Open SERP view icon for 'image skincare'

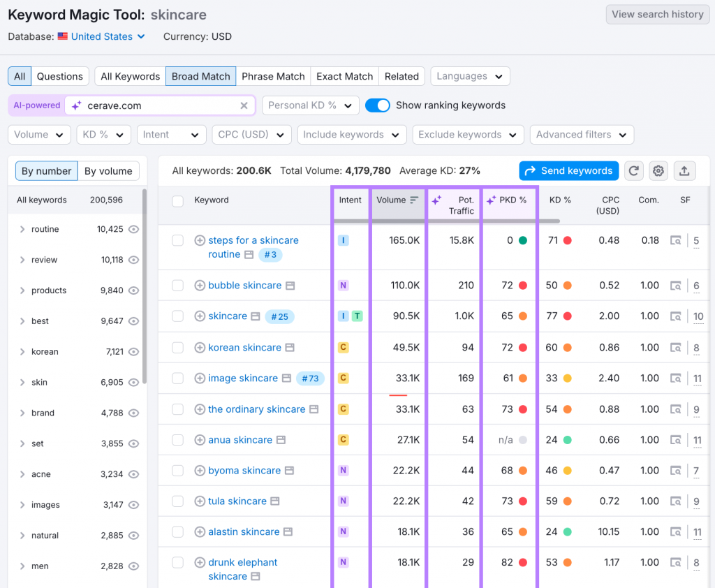click(675, 378)
